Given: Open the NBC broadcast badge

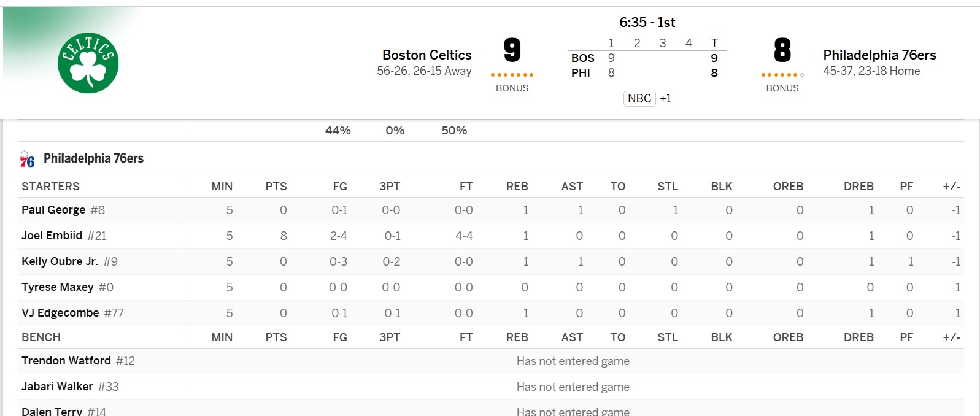Looking at the screenshot, I should [x=639, y=98].
